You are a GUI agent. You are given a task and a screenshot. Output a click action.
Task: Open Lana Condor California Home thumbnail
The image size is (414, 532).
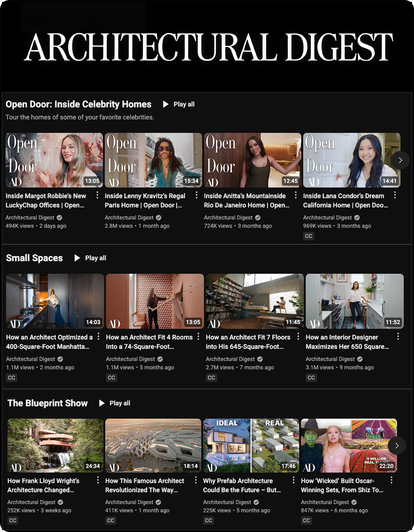(x=352, y=160)
